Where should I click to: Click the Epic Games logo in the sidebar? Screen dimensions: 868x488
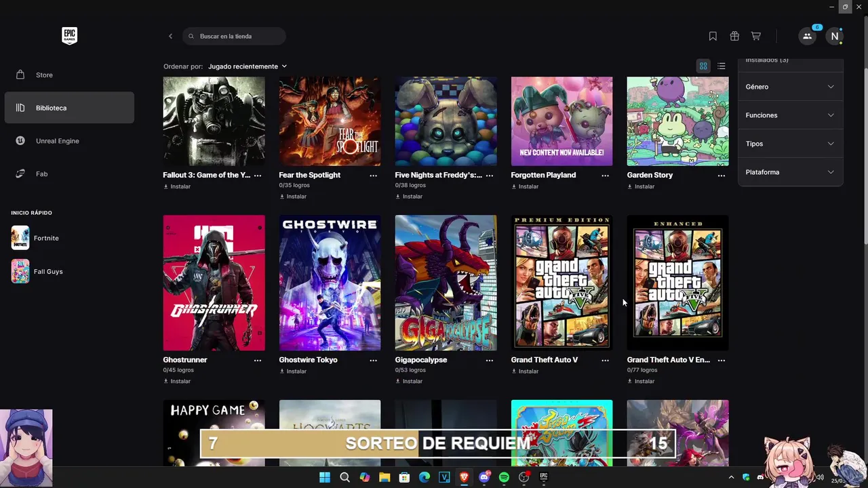tap(69, 36)
